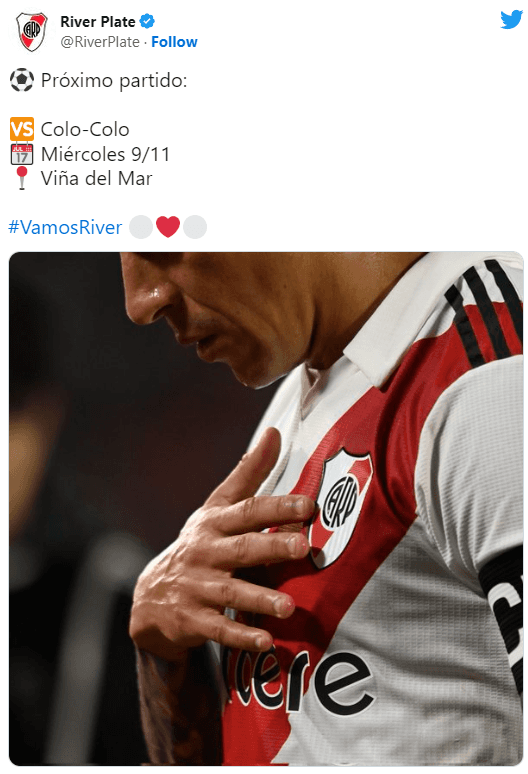Click the CARP crest on the jersey
This screenshot has height=774, width=528.
point(341,508)
